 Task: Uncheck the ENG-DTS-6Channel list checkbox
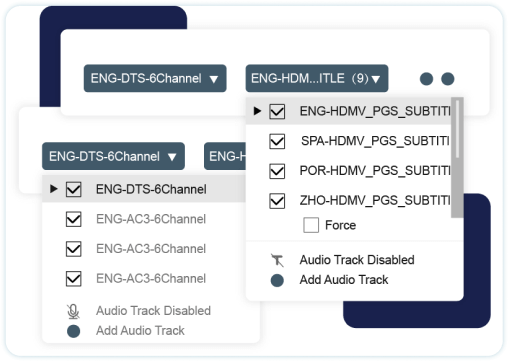74,189
